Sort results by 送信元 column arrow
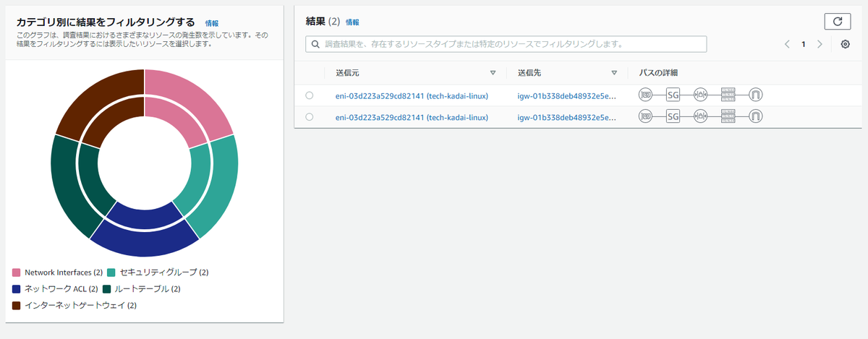 tap(493, 73)
